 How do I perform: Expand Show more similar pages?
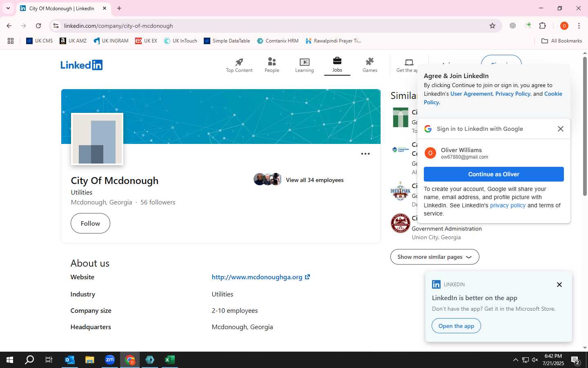[x=434, y=257]
